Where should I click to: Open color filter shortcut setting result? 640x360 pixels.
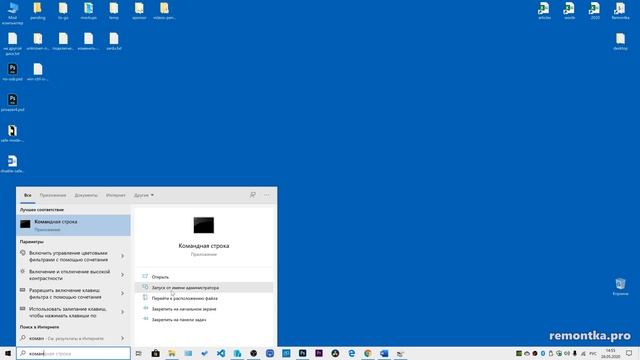[x=68, y=256]
